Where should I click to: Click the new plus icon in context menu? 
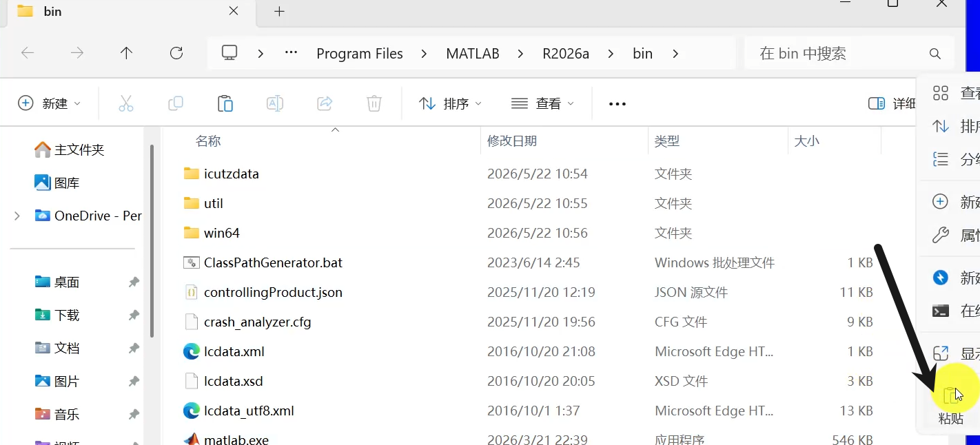(x=941, y=202)
